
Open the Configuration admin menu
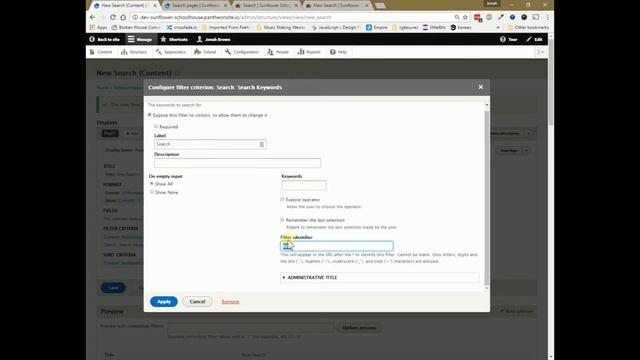coord(242,52)
